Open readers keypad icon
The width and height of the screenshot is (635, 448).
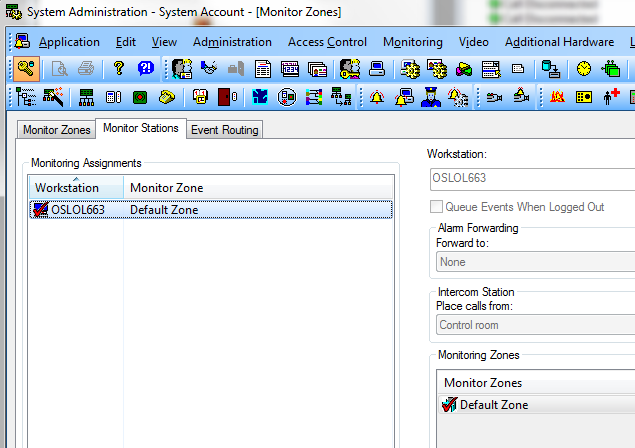113,97
